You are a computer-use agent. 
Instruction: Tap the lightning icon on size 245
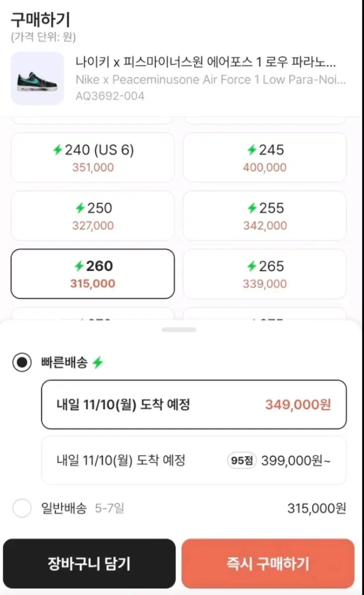coord(252,150)
